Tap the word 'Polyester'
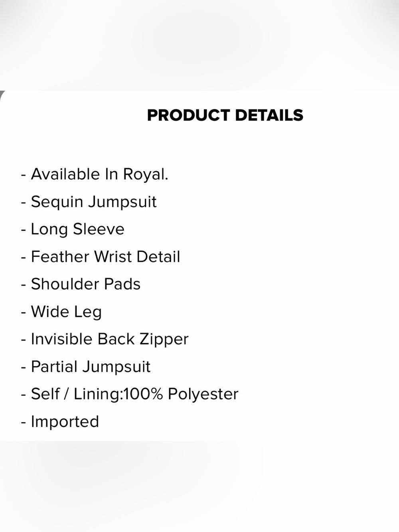Image resolution: width=399 pixels, height=532 pixels. point(203,394)
